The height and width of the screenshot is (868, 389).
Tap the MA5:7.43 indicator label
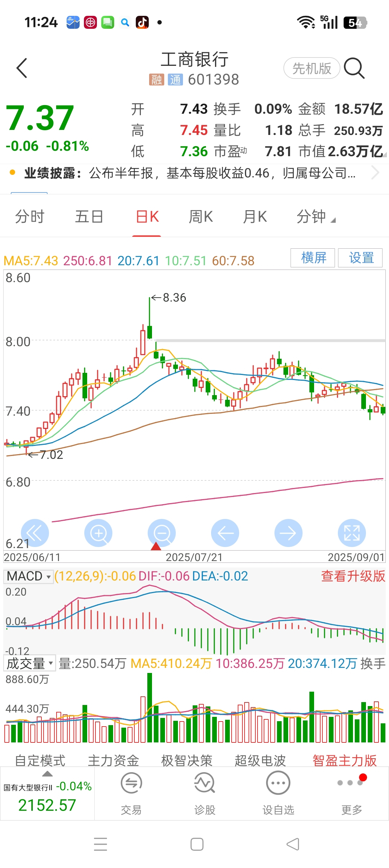coord(31,261)
